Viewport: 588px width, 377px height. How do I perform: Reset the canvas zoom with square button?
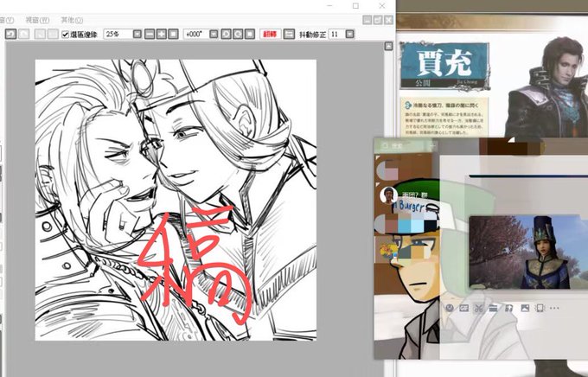tap(173, 34)
